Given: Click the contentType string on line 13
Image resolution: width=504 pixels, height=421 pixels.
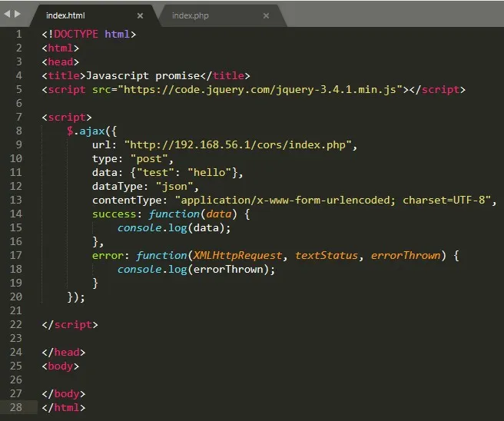Looking at the screenshot, I should [x=333, y=201].
